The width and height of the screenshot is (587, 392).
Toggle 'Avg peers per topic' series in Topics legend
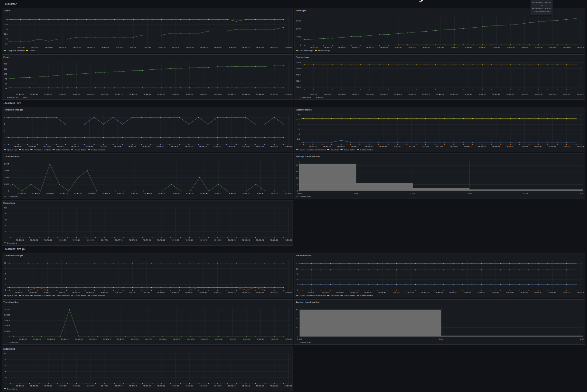coord(16,51)
